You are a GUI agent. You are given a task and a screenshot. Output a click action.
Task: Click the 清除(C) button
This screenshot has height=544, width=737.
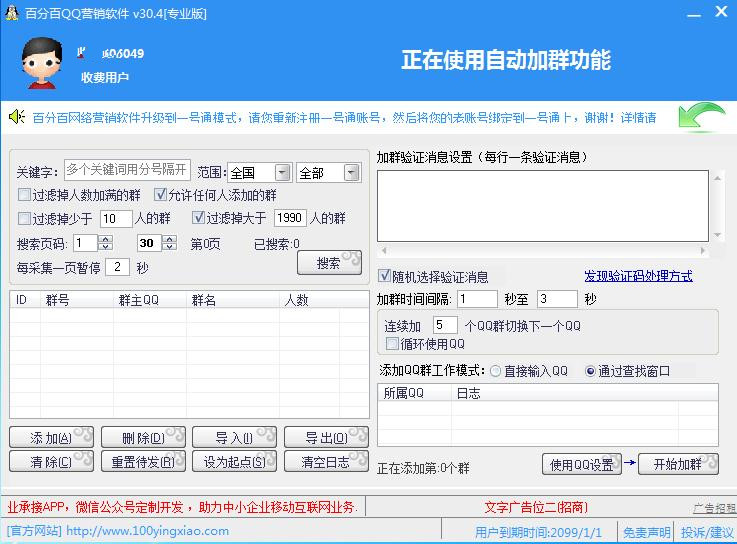click(51, 462)
